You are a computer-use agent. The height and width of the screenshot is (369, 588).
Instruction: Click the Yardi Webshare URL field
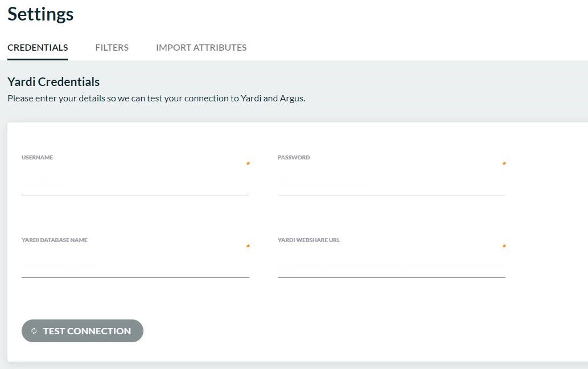(x=391, y=265)
